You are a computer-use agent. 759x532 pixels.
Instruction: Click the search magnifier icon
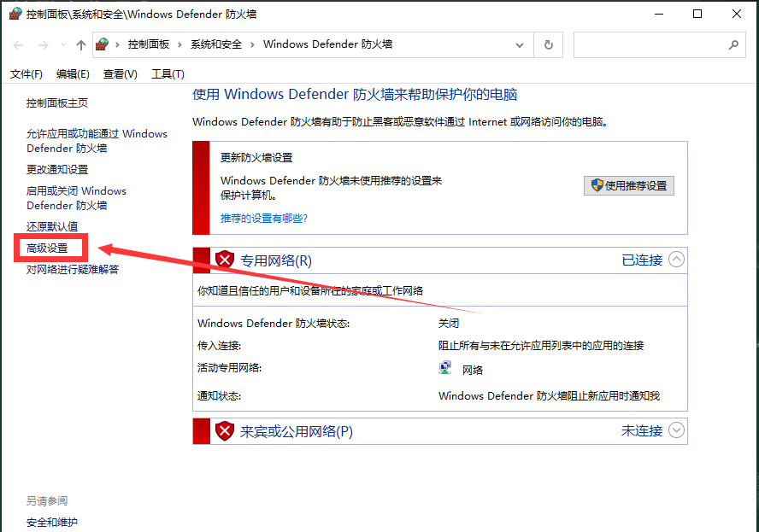(x=734, y=45)
